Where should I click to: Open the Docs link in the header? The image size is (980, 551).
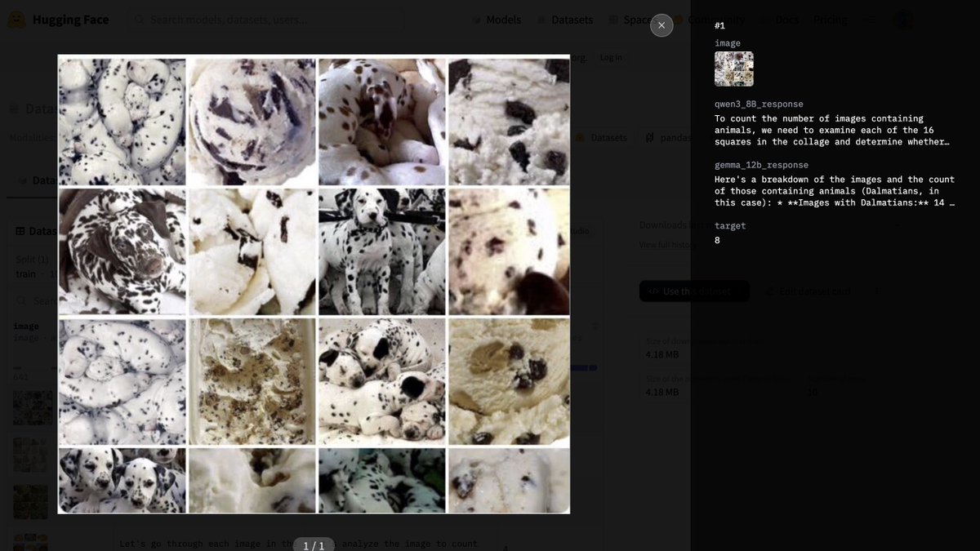tap(780, 20)
